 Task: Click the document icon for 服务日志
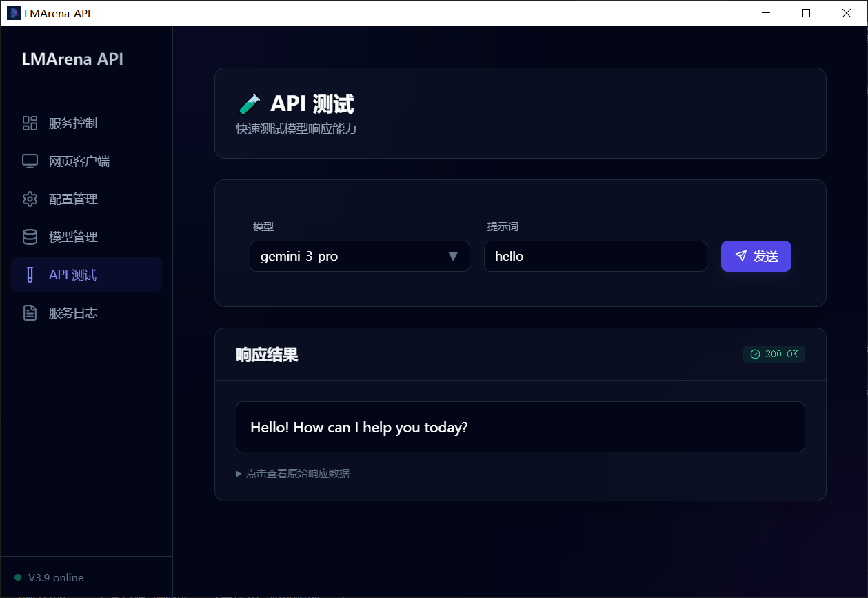[30, 313]
